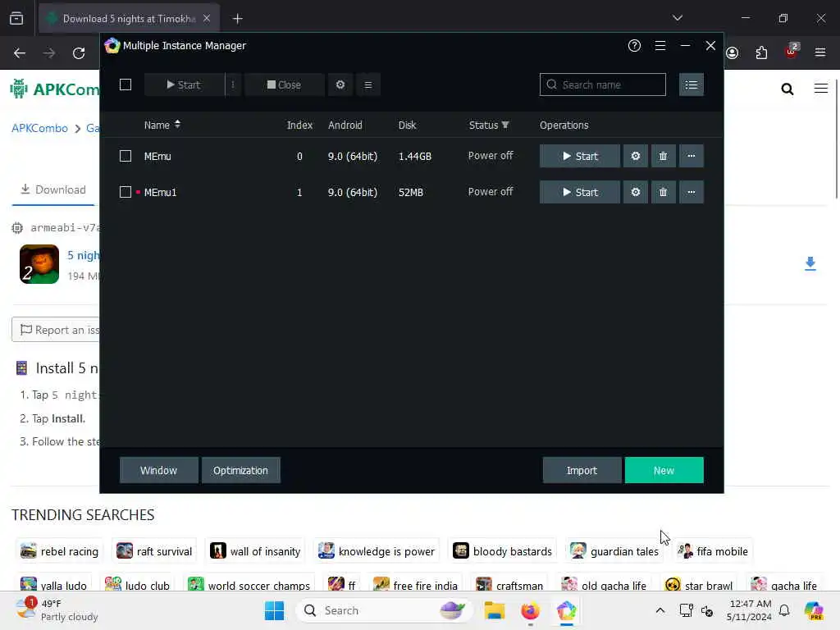Open raft survival trending search
This screenshot has width=840, height=630.
tap(154, 551)
